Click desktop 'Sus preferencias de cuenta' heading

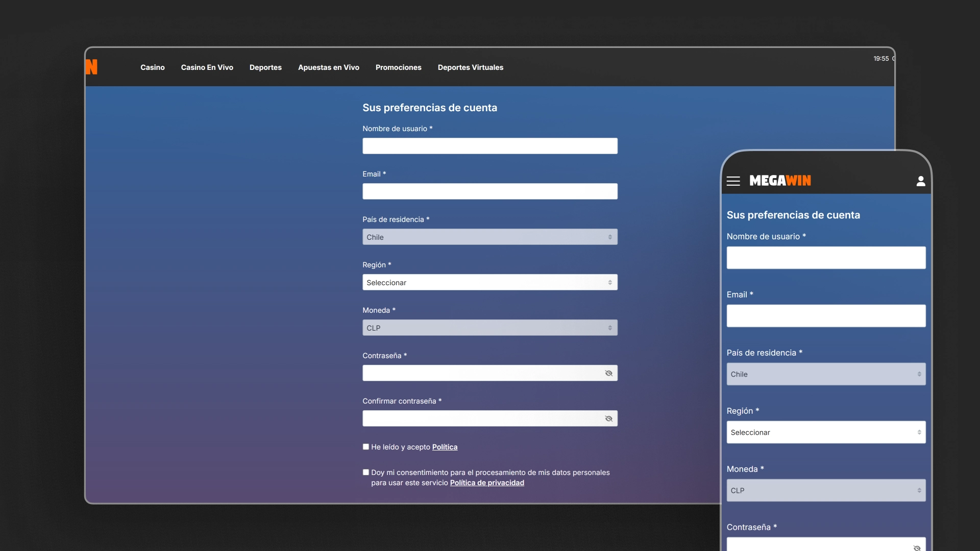(x=430, y=108)
